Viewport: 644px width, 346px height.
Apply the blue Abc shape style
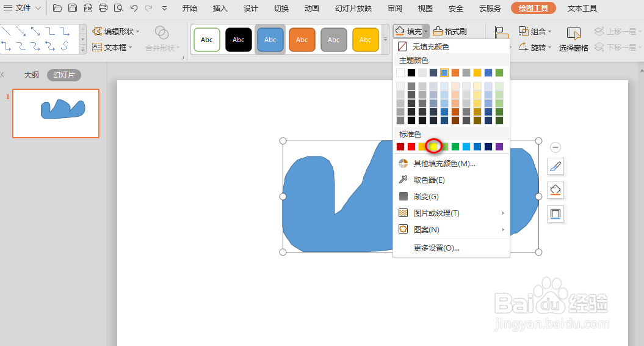click(x=270, y=40)
